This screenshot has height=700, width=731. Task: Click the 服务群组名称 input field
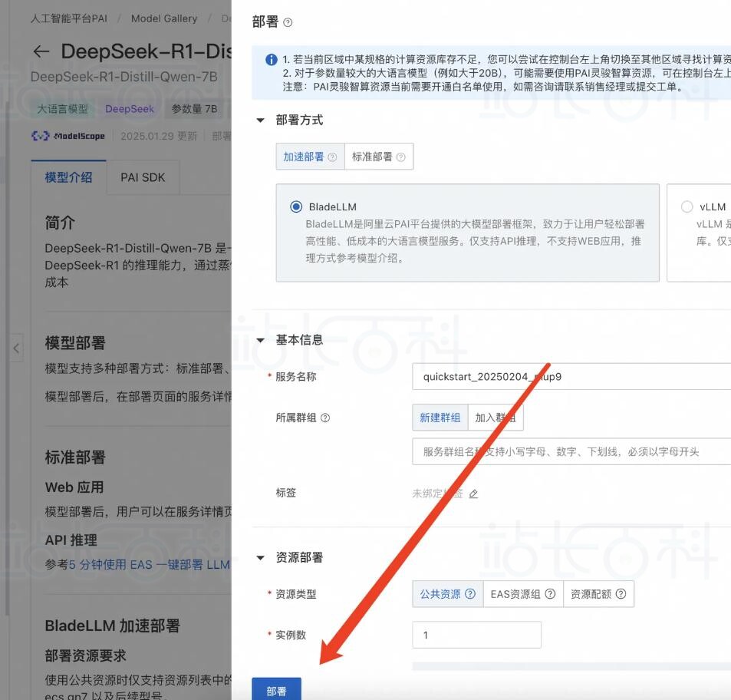click(571, 451)
